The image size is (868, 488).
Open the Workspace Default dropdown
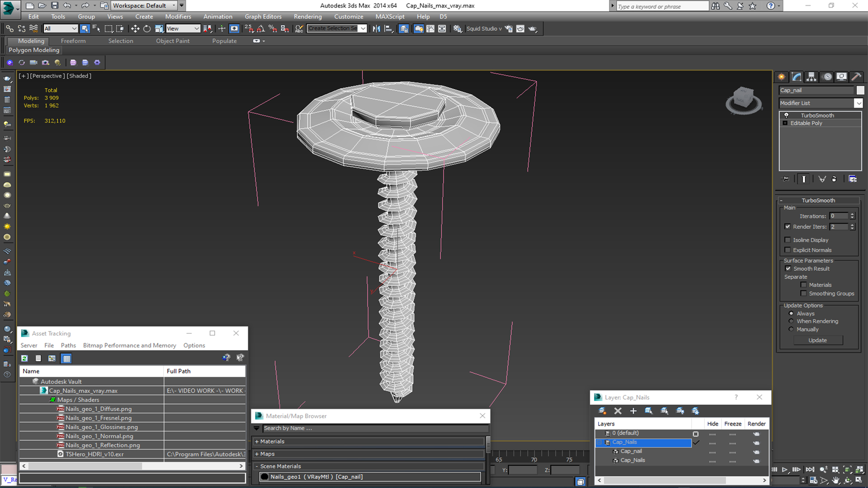144,5
